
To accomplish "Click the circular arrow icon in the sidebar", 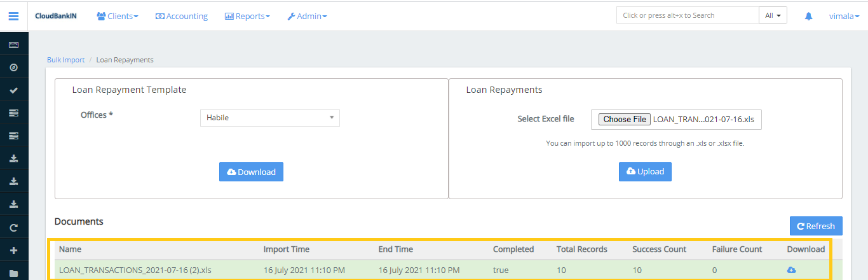I will [x=13, y=227].
